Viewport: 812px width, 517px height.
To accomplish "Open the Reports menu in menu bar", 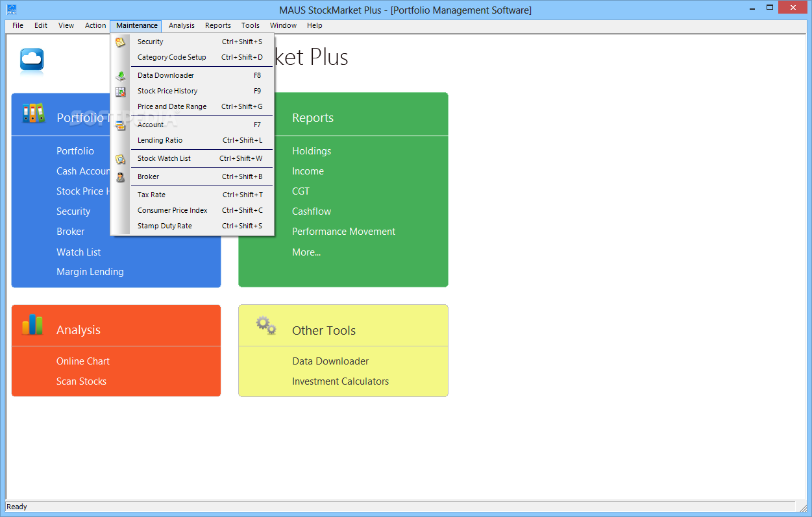I will point(218,26).
